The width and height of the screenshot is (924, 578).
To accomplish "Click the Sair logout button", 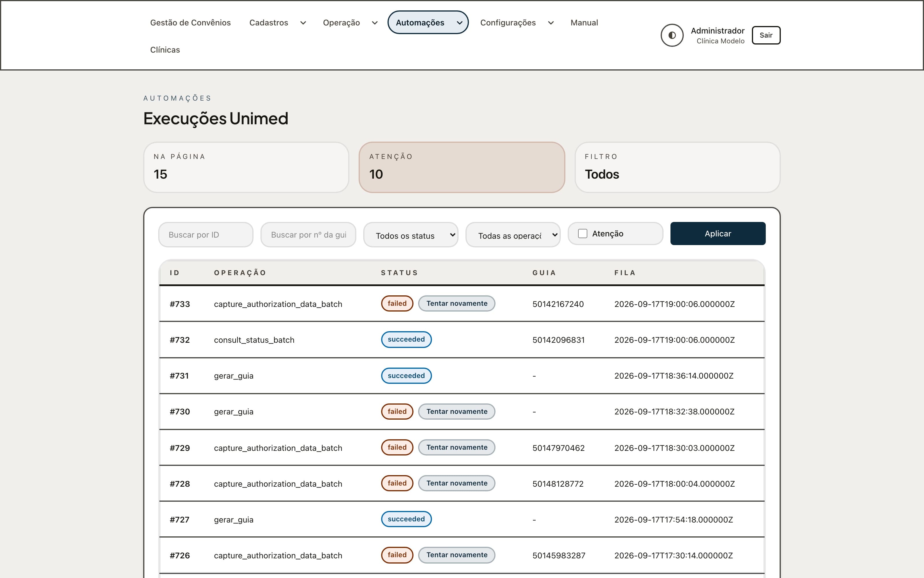I will point(766,35).
